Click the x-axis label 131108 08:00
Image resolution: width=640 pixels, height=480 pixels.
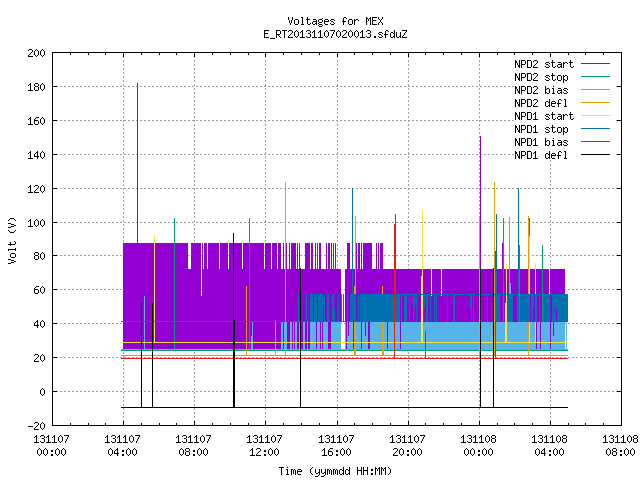click(x=620, y=446)
